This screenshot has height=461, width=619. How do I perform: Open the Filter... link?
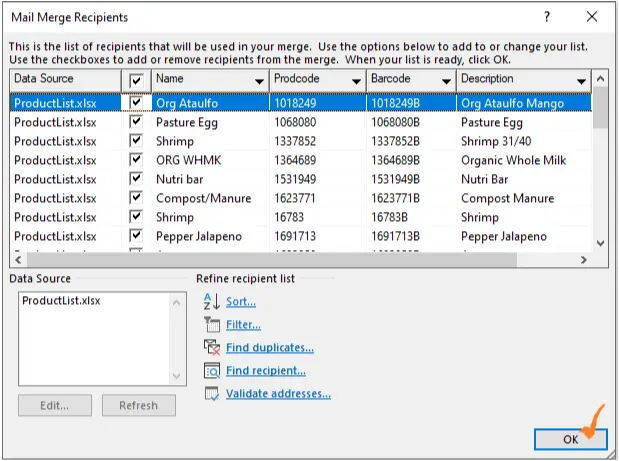[x=243, y=325]
